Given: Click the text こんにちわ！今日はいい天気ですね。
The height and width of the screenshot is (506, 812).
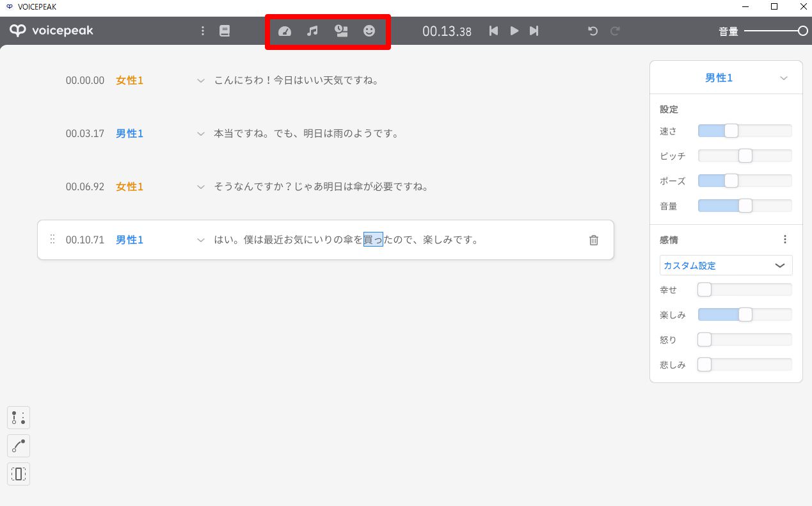Looking at the screenshot, I should click(297, 81).
